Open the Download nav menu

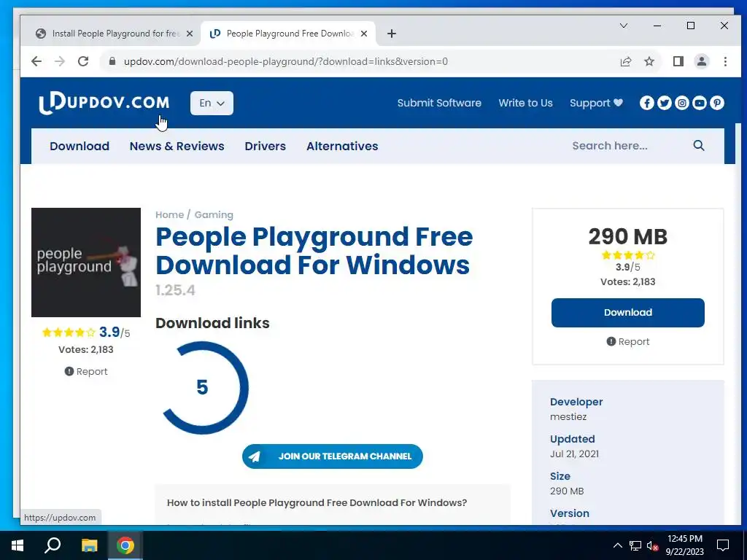coord(80,146)
